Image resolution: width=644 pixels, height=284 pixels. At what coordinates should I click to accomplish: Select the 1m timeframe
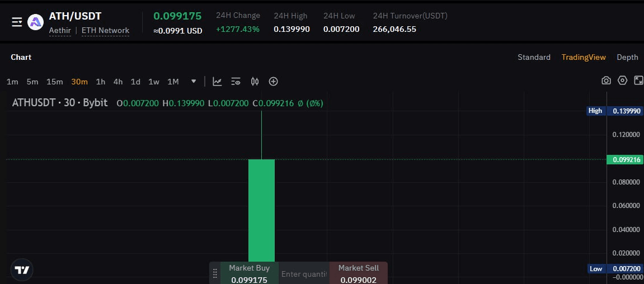click(x=12, y=82)
